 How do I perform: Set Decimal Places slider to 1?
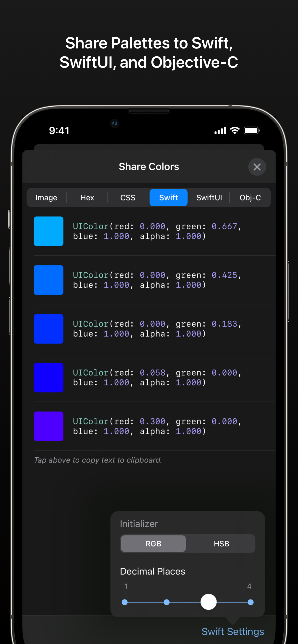click(x=125, y=602)
